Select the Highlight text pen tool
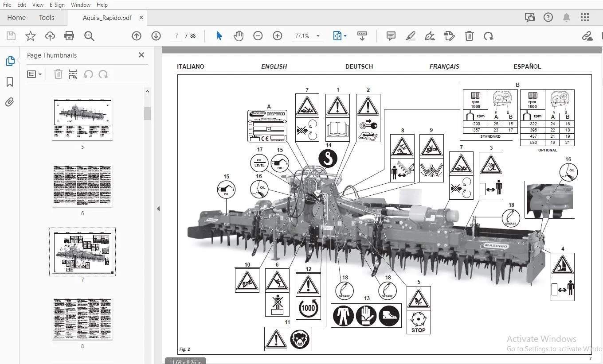The width and height of the screenshot is (603, 364). click(410, 36)
